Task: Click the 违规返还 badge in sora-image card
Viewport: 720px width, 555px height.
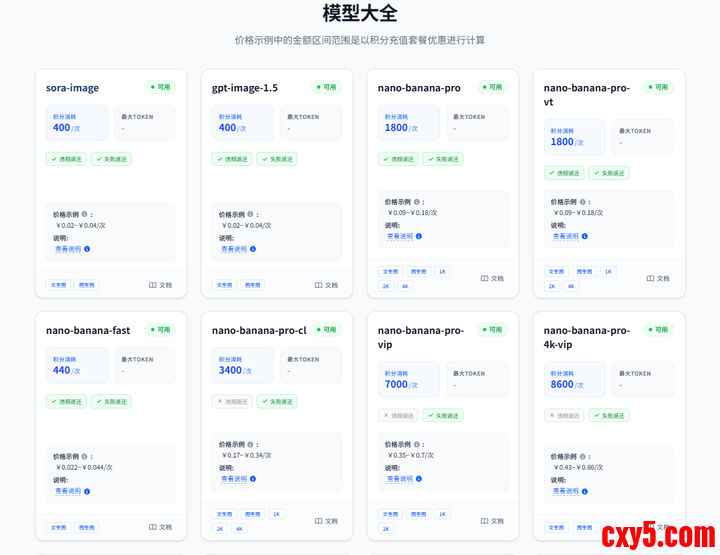Action: coord(66,159)
